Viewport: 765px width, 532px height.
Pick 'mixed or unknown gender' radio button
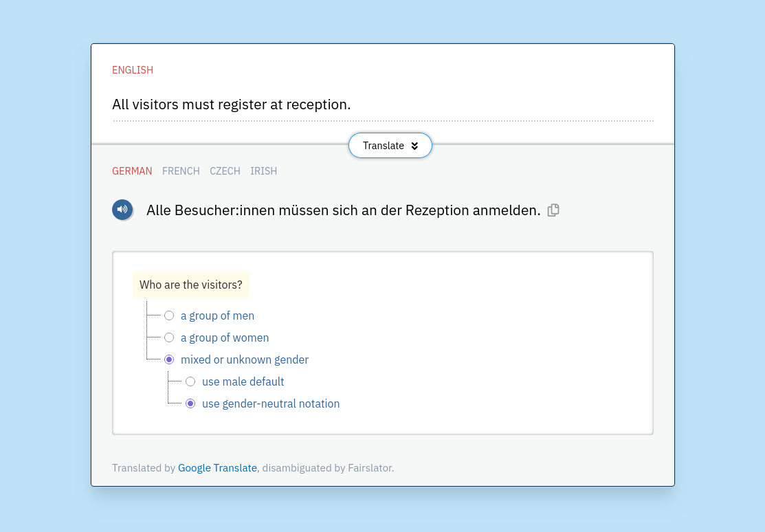(x=169, y=359)
